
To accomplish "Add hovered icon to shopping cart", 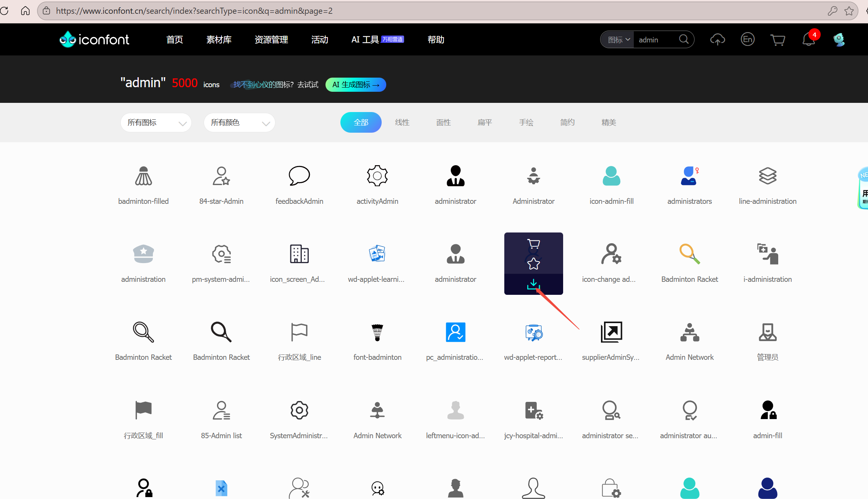I will click(x=533, y=244).
